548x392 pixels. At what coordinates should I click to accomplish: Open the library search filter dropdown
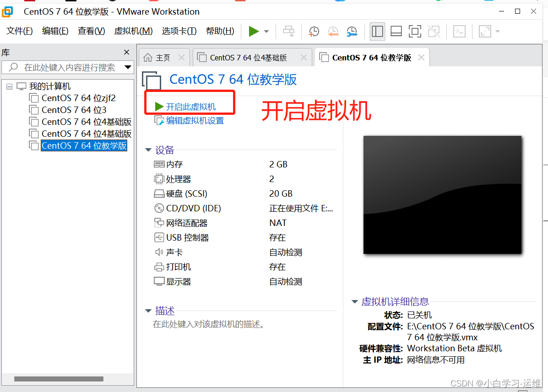pyautogui.click(x=128, y=67)
